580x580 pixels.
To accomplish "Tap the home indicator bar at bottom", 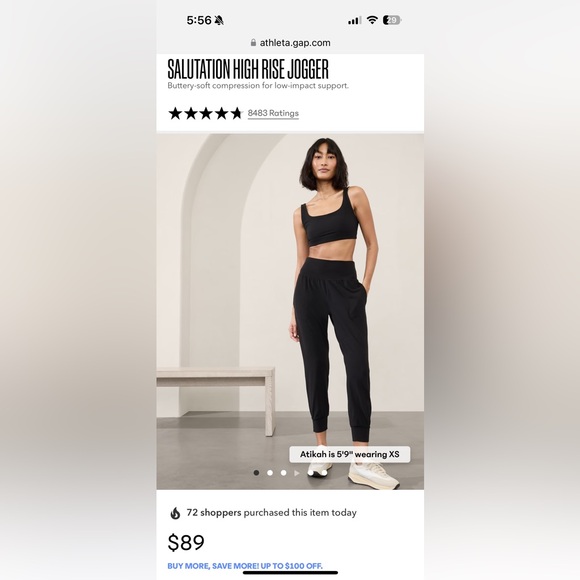I will 290,573.
